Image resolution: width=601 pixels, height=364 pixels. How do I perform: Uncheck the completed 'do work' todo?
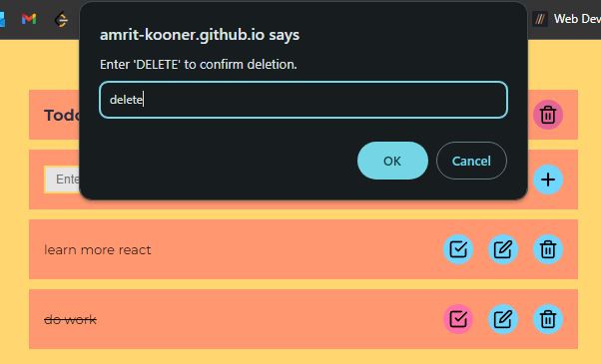pyautogui.click(x=458, y=319)
